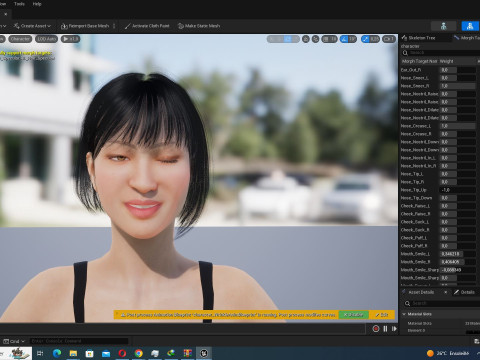Select Nose_Crease_R morph target row
Image resolution: width=480 pixels, height=360 pixels.
(416, 134)
